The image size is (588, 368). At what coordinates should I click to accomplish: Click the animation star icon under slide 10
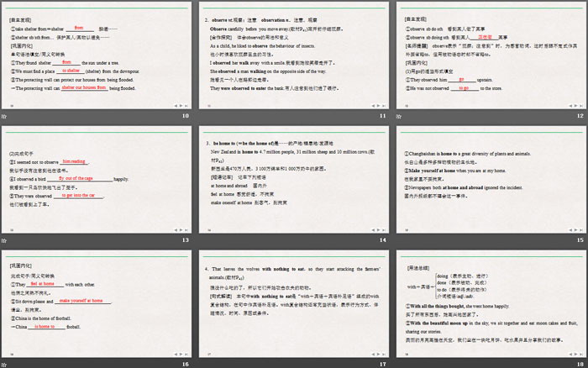[x=5, y=116]
